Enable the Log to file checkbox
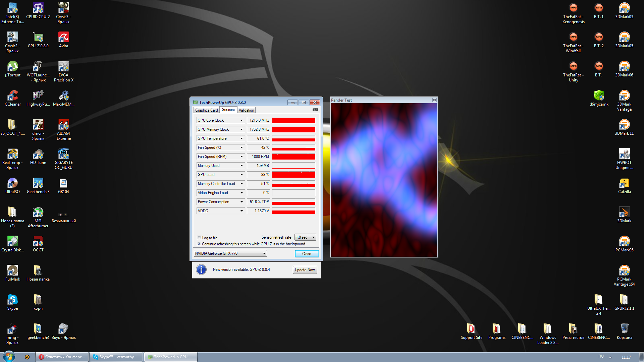The image size is (644, 362). point(199,238)
